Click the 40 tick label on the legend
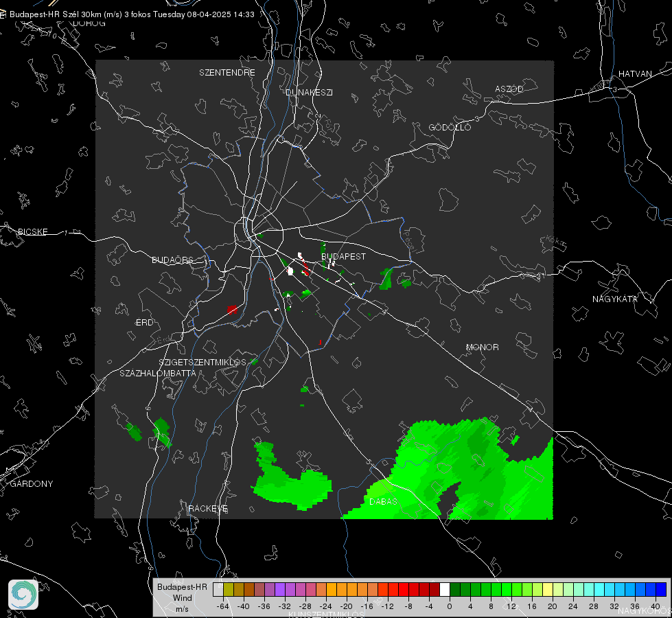This screenshot has height=618, width=672. (x=656, y=606)
